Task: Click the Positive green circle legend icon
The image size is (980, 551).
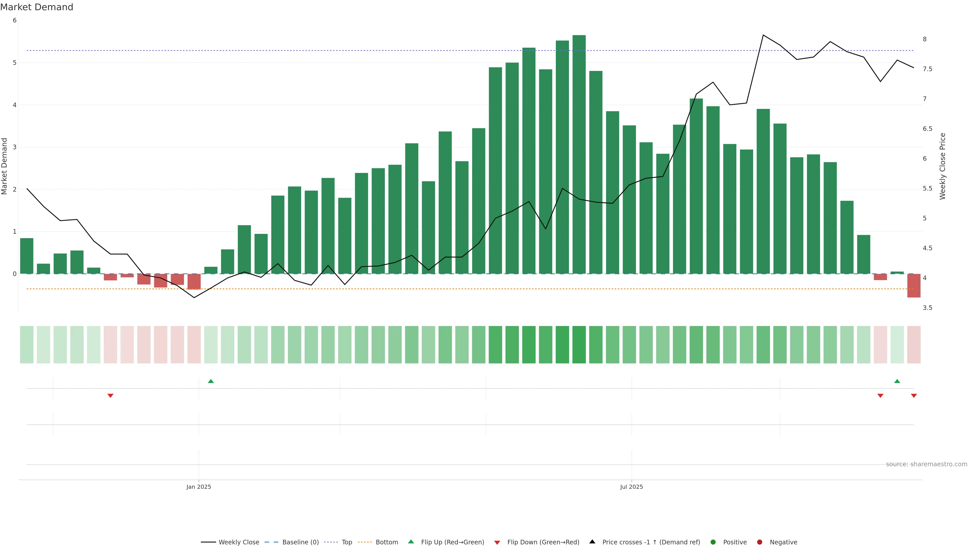Action: click(x=713, y=542)
